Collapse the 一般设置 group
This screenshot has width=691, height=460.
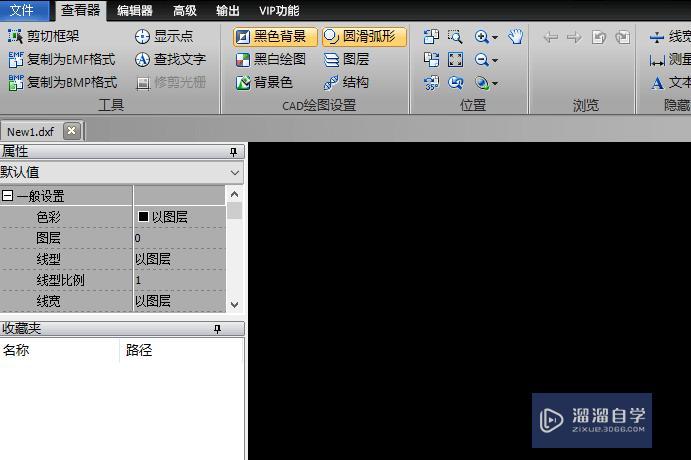tap(7, 195)
